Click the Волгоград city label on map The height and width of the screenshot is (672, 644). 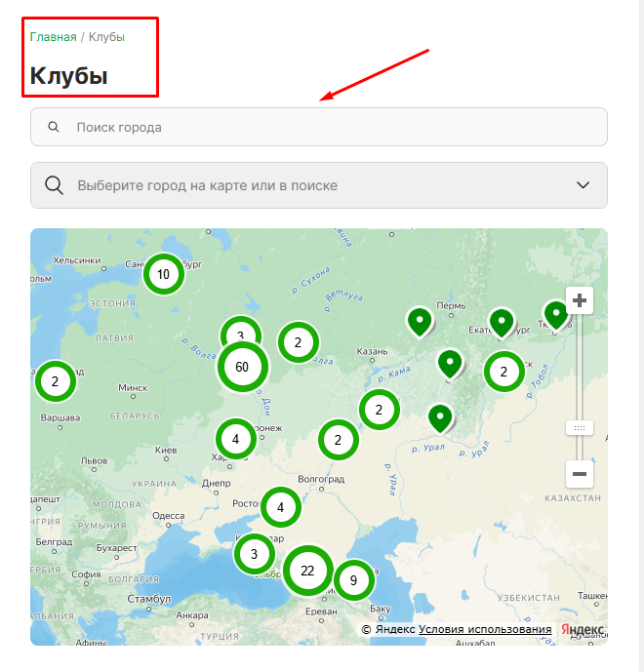point(321,479)
